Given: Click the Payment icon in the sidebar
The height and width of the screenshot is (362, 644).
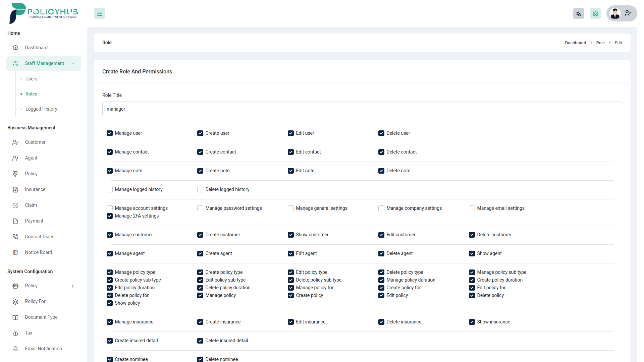Looking at the screenshot, I should coord(15,221).
